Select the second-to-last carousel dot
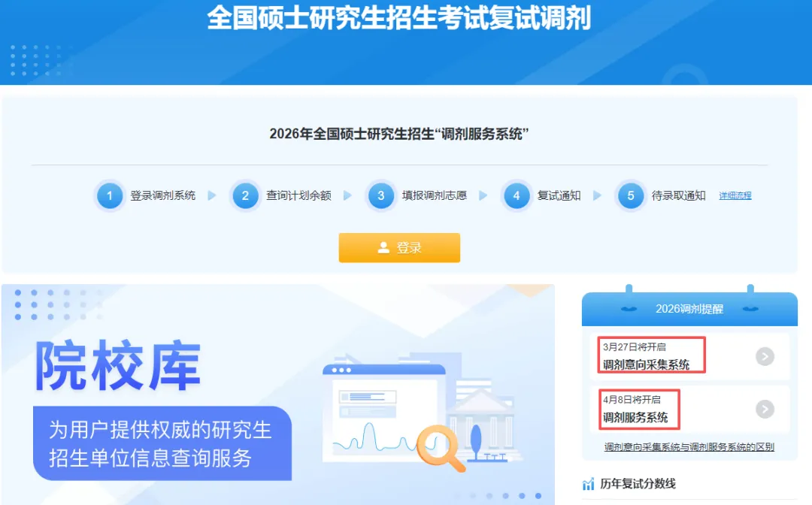Image resolution: width=812 pixels, height=505 pixels. point(522,496)
